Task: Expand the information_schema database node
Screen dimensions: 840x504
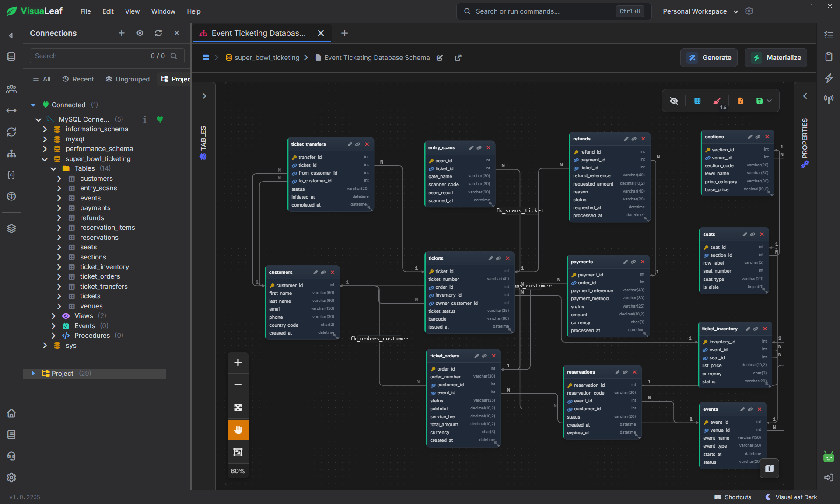Action: 45,129
